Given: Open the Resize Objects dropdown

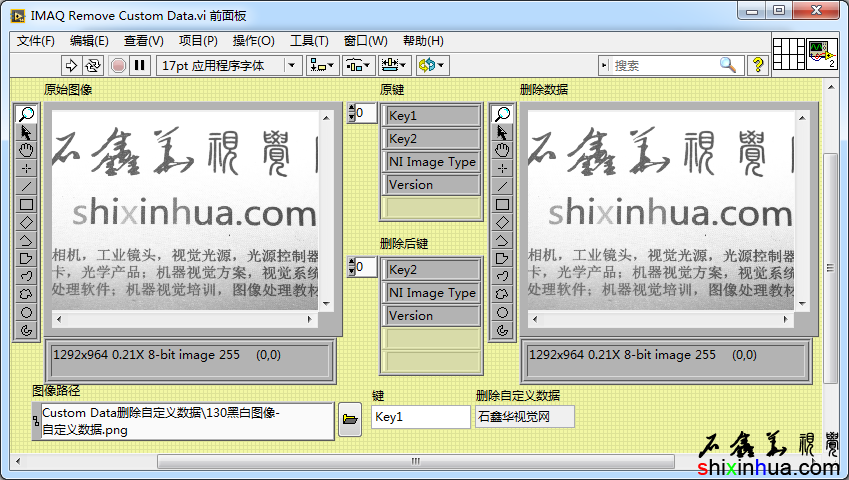Looking at the screenshot, I should (395, 65).
